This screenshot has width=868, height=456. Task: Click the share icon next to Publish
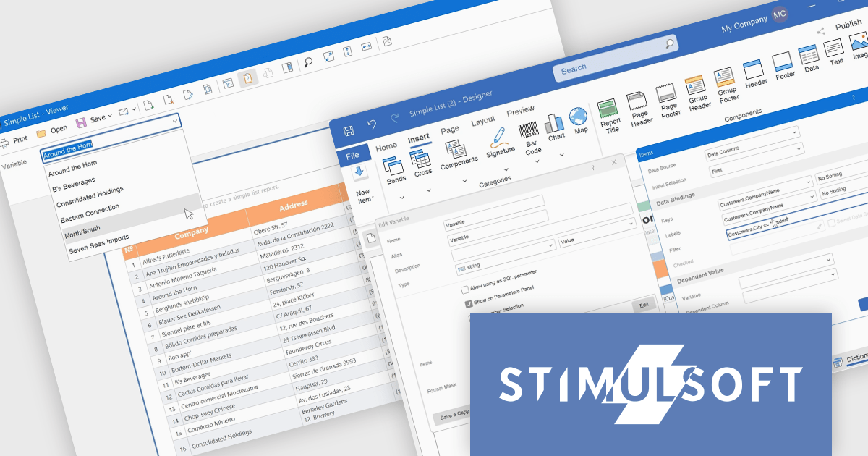[821, 31]
